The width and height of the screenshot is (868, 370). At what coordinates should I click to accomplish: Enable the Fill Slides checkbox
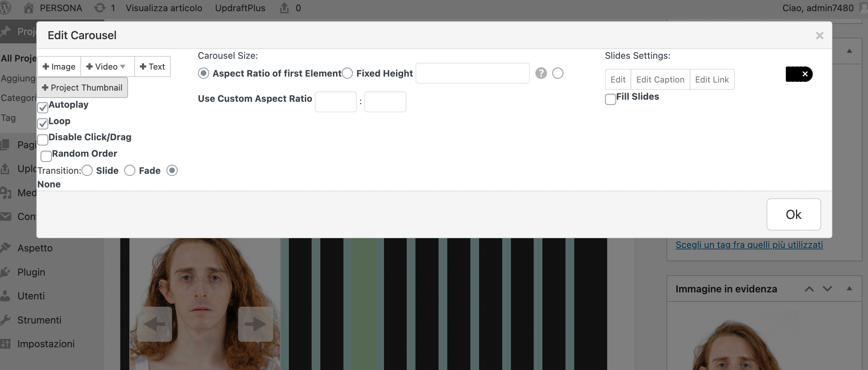point(611,99)
